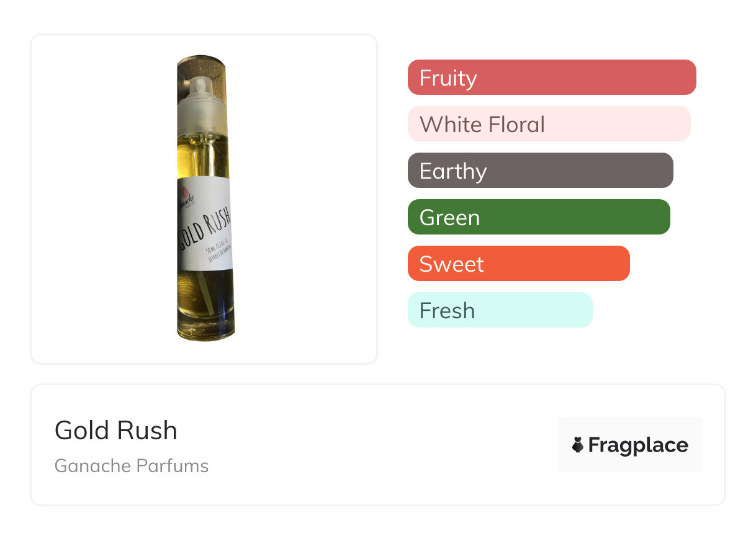This screenshot has width=756, height=536.
Task: Click the white Gold Rush bottle label
Action: (x=205, y=224)
